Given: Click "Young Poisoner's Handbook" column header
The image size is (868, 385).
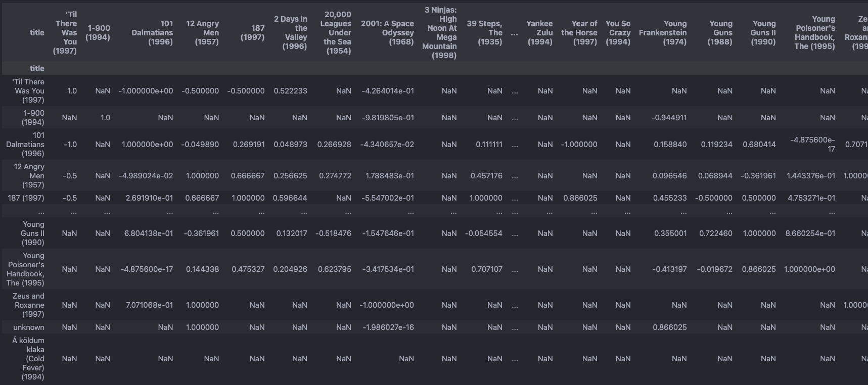Looking at the screenshot, I should click(814, 33).
